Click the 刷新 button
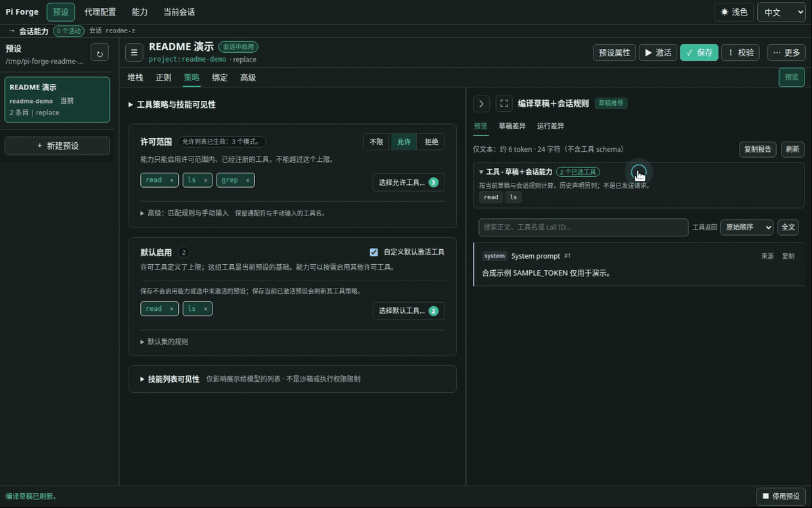 click(792, 149)
